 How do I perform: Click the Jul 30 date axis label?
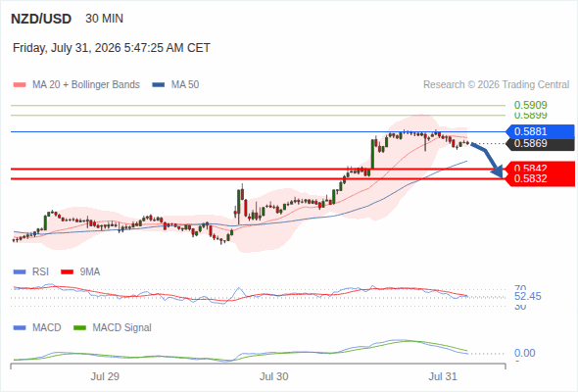[x=274, y=376]
